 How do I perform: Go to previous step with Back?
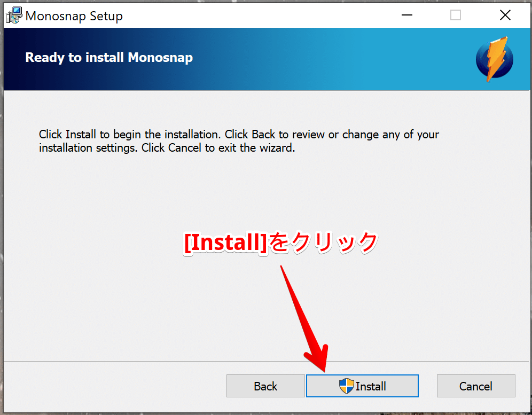(265, 386)
